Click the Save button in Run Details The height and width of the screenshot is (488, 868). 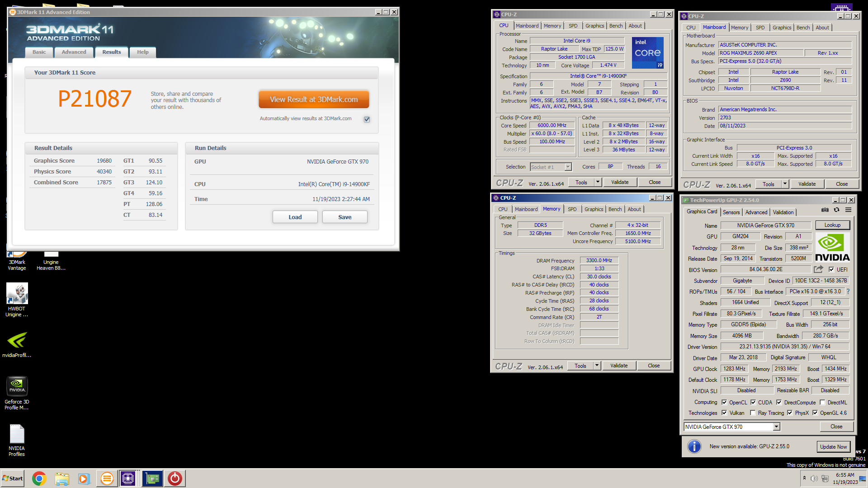pos(345,217)
